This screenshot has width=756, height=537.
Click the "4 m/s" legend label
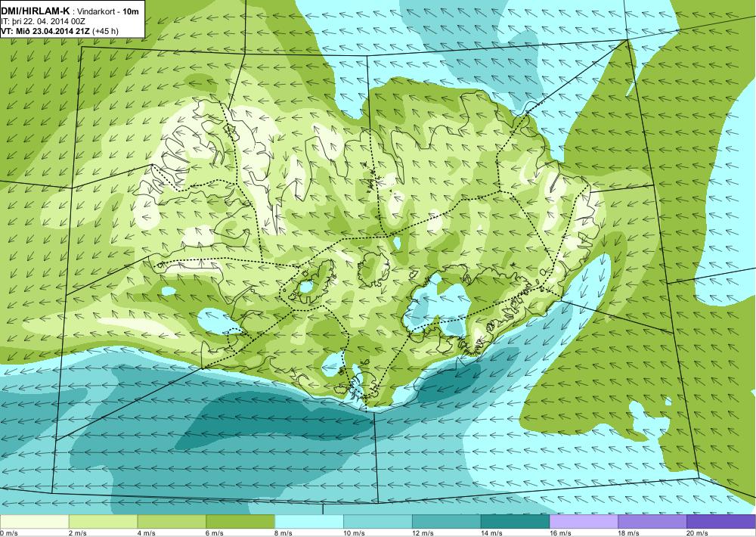(147, 533)
